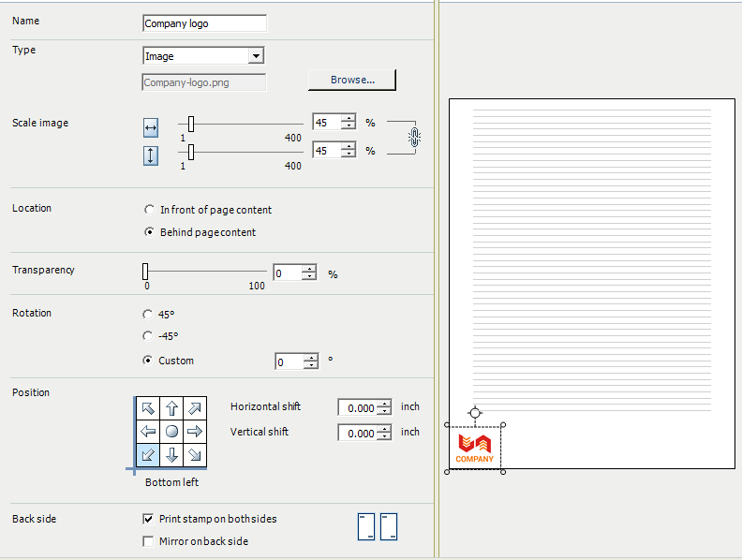Click the Company-logo.png file field

click(203, 82)
